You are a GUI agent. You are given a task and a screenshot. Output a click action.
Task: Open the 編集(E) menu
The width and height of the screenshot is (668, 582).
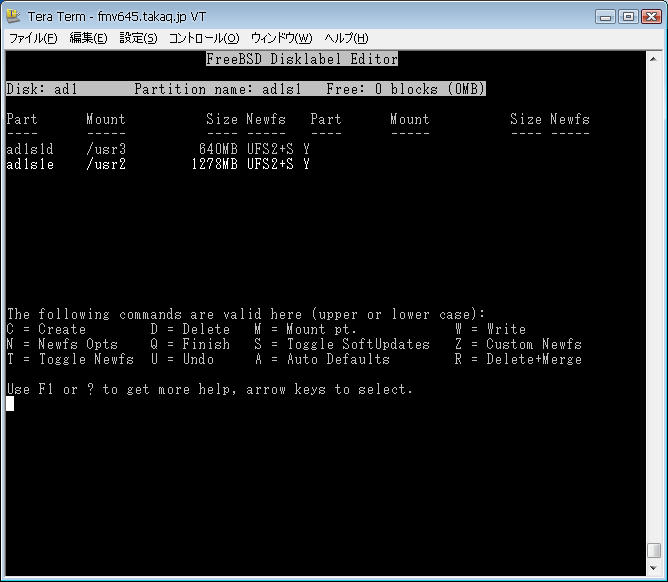point(88,38)
